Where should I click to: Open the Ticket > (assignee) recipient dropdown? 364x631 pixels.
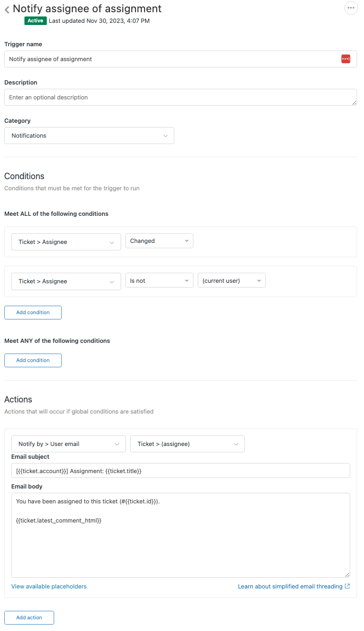(x=187, y=443)
